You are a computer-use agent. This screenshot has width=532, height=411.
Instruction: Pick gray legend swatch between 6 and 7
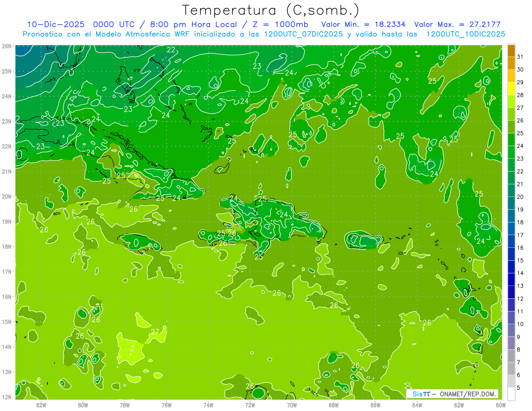click(x=511, y=368)
